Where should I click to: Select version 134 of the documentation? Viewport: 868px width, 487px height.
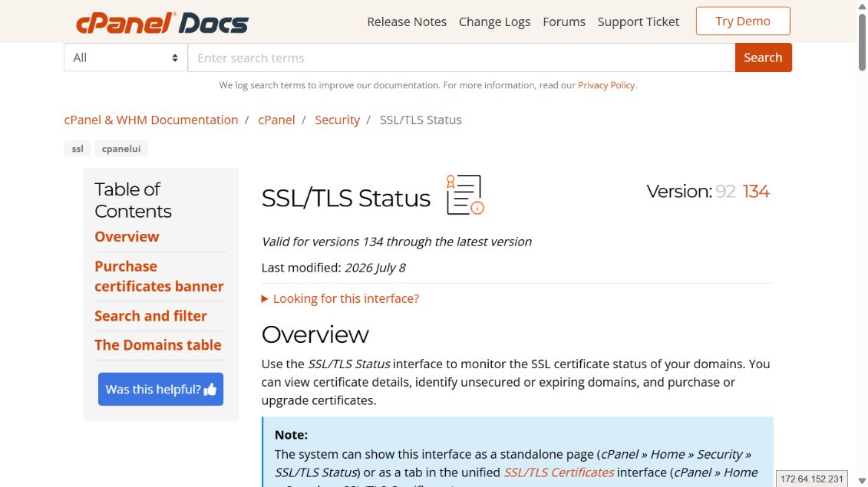coord(756,192)
